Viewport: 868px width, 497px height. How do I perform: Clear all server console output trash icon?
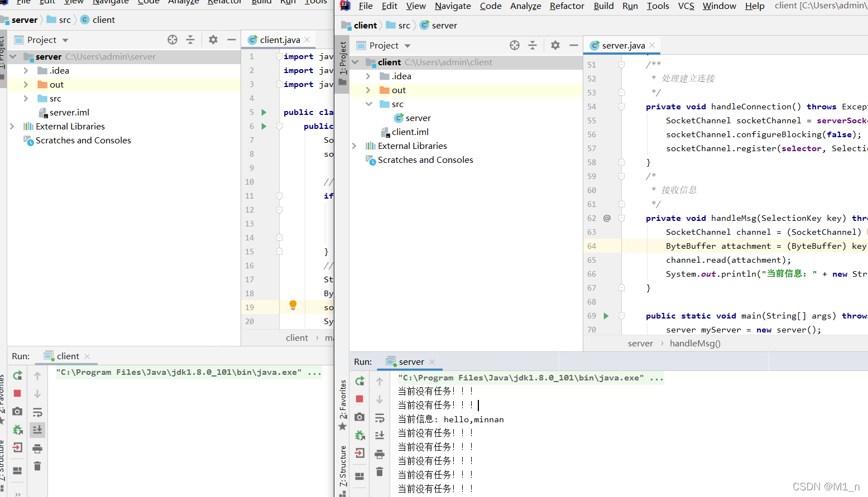pos(380,472)
